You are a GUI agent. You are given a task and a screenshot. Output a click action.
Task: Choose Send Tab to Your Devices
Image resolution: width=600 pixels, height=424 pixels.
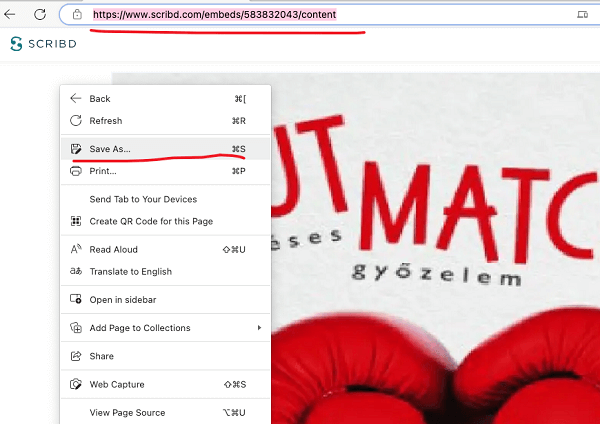coord(165,199)
